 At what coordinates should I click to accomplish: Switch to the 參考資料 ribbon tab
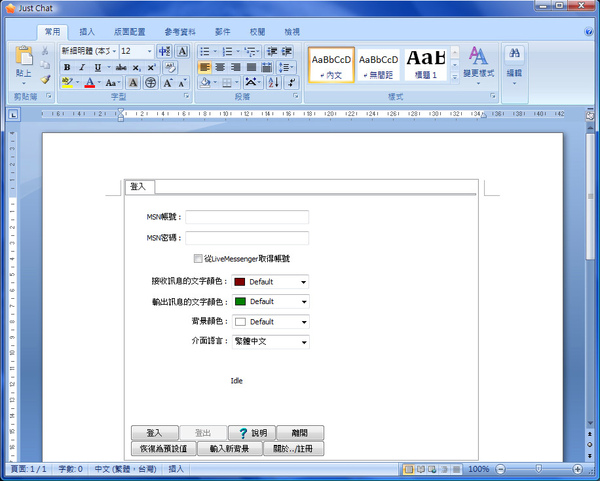click(x=180, y=32)
